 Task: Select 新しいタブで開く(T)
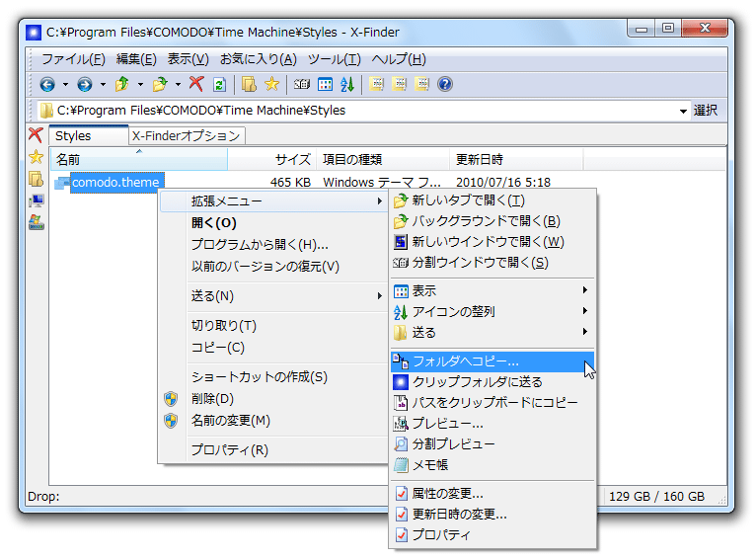click(x=491, y=200)
